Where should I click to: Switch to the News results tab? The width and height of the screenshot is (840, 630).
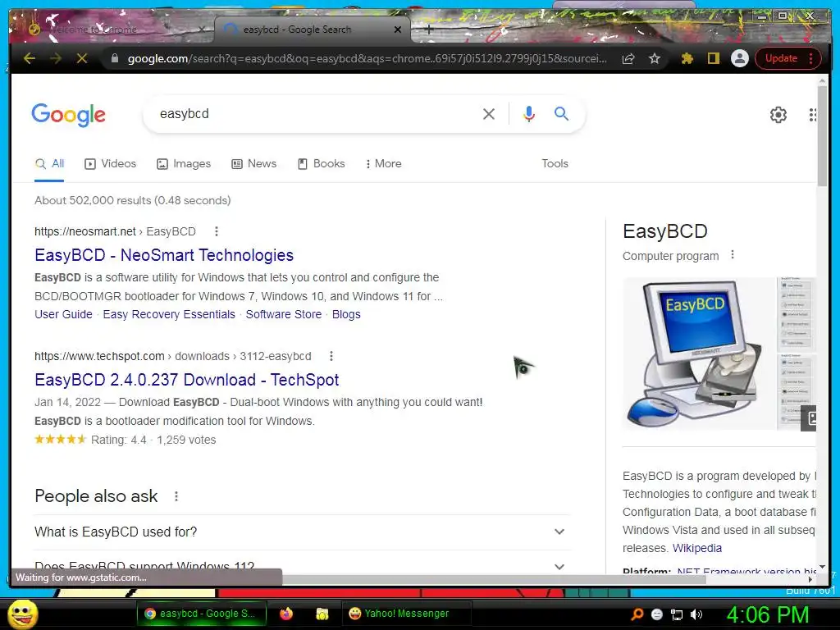pos(254,164)
